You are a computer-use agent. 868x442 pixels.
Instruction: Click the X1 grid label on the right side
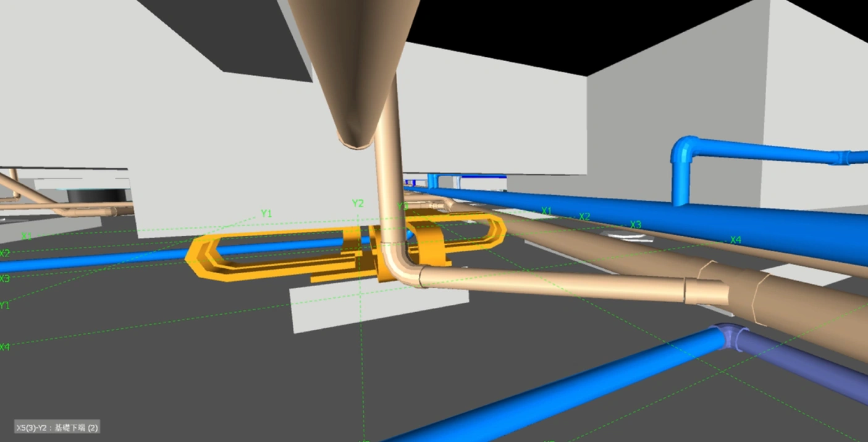pos(546,211)
